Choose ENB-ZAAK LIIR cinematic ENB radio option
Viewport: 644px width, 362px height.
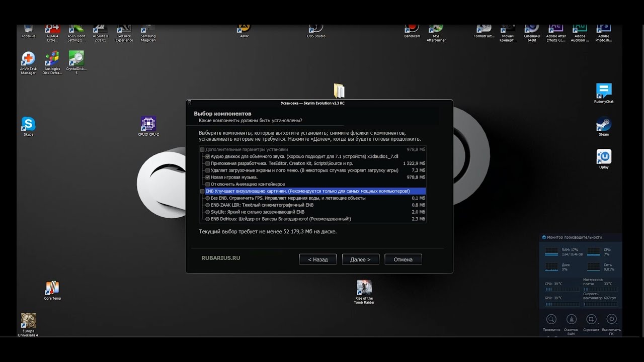coord(208,205)
